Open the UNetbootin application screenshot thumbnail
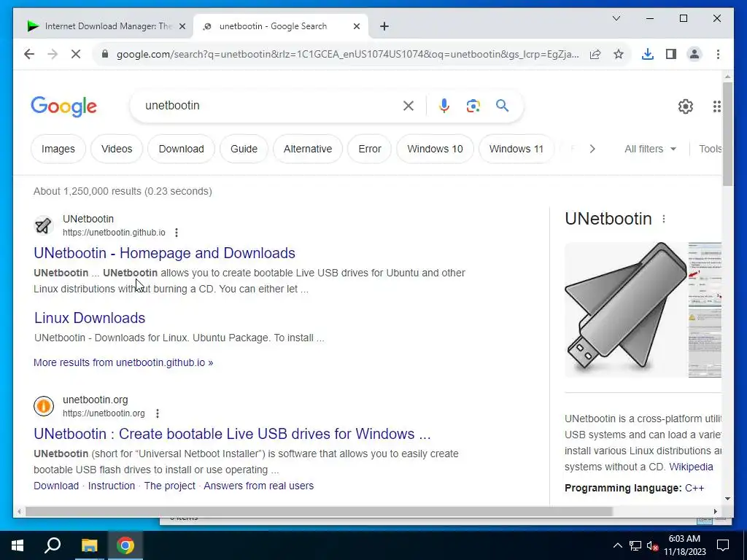The image size is (747, 560). pyautogui.click(x=705, y=310)
